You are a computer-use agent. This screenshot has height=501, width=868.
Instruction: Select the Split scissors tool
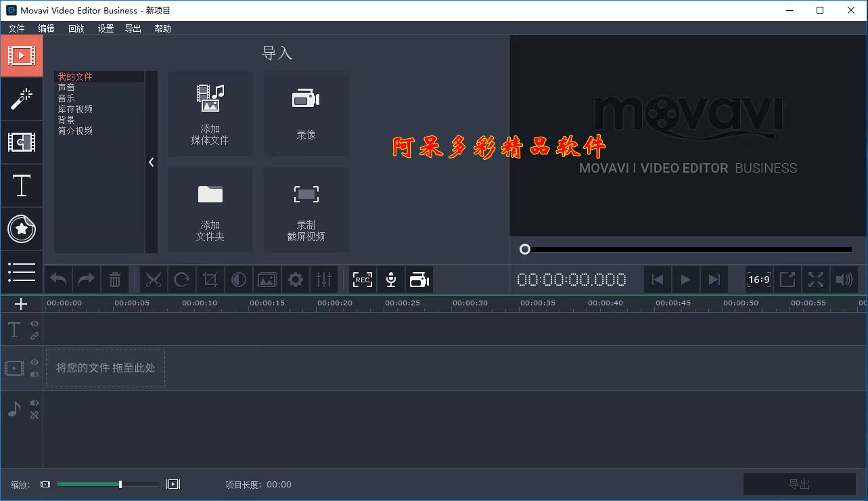pyautogui.click(x=154, y=280)
